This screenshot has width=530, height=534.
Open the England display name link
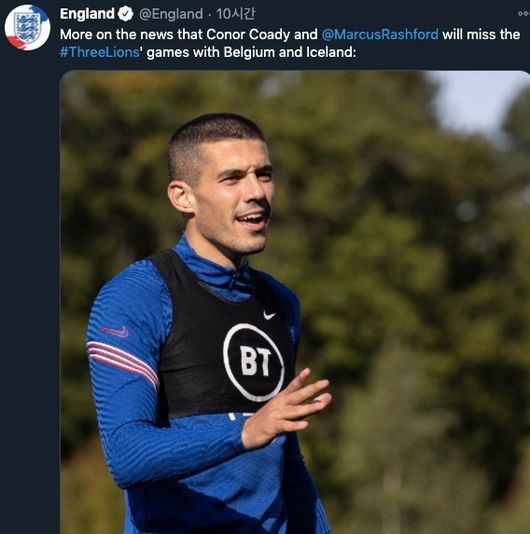[87, 14]
